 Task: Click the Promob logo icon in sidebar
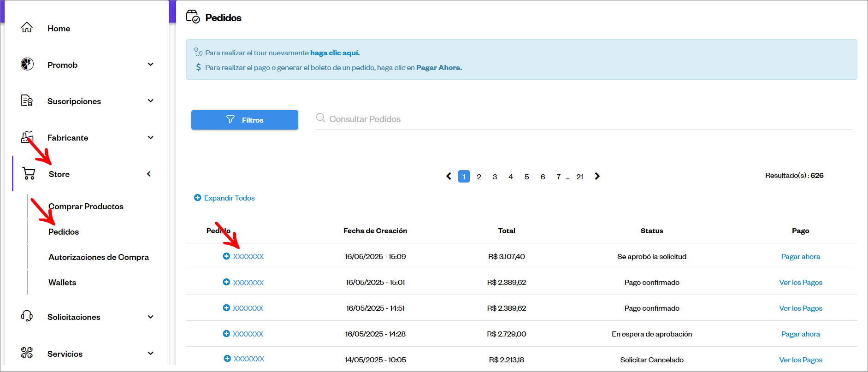27,64
